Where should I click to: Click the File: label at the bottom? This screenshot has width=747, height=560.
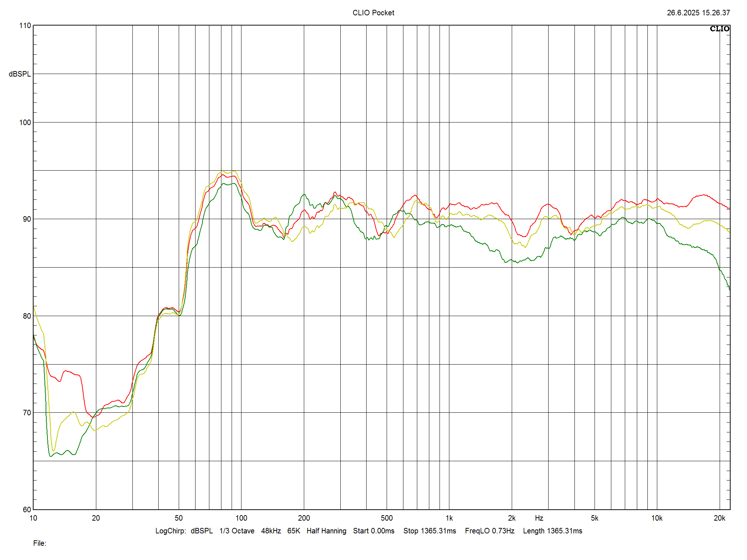pyautogui.click(x=40, y=543)
